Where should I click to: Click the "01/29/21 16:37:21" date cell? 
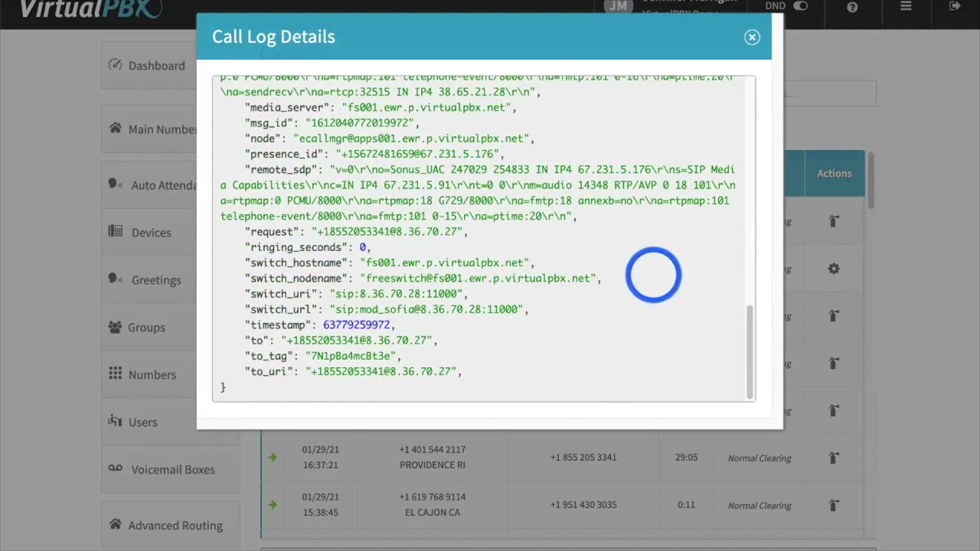(320, 458)
